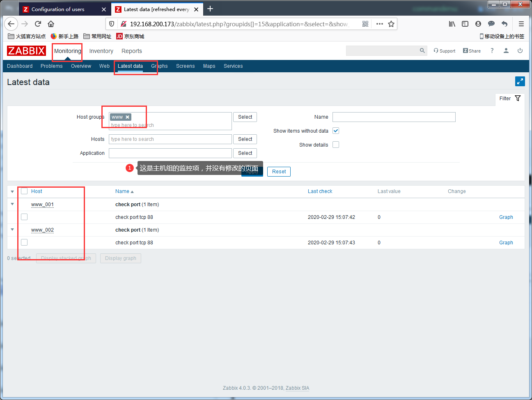The width and height of the screenshot is (532, 400).
Task: Open Firefox account icon in toolbar
Action: (x=478, y=24)
